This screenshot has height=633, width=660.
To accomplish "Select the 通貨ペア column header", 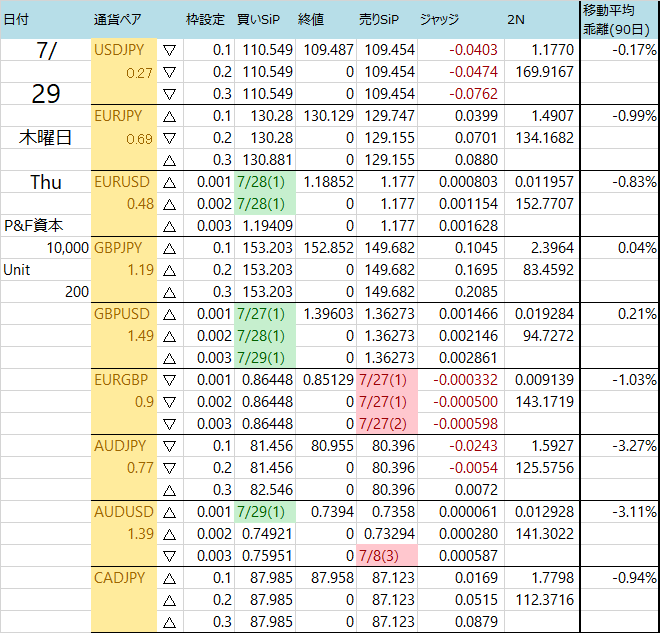I will (117, 19).
